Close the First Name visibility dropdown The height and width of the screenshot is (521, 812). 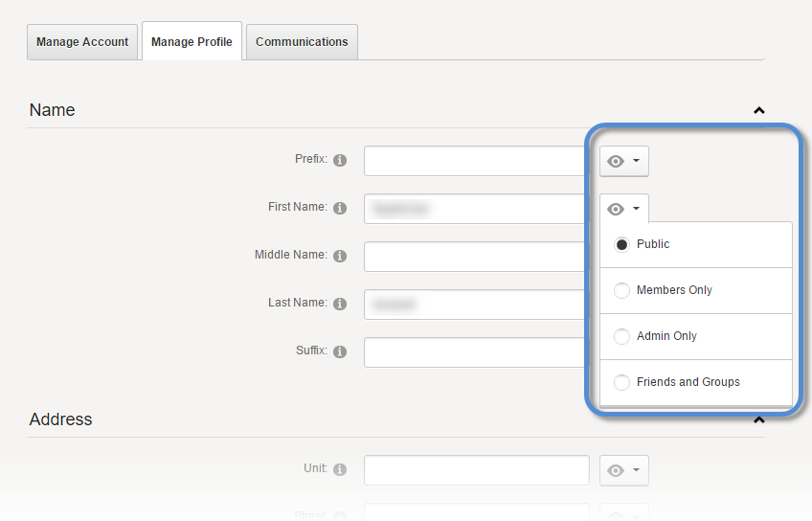624,209
